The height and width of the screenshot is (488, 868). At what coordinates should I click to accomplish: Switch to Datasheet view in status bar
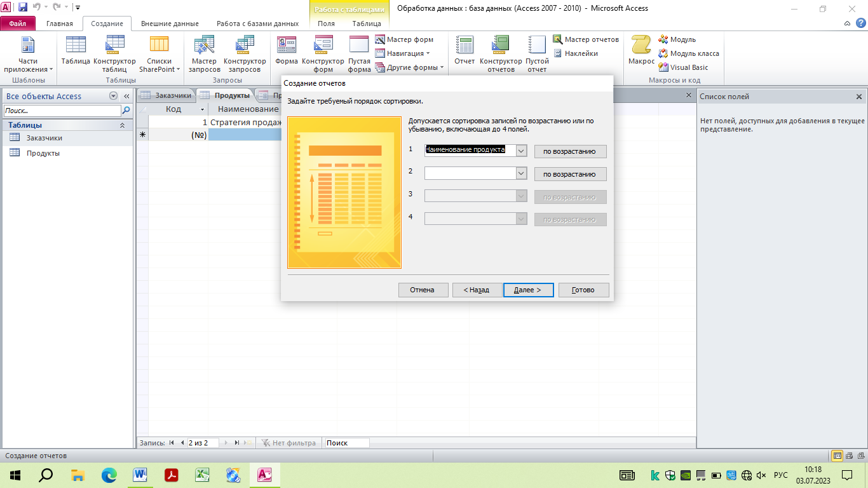837,456
